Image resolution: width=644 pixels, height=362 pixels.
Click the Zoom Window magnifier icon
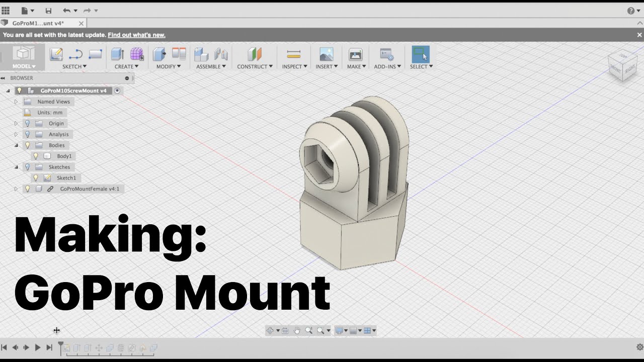(320, 330)
